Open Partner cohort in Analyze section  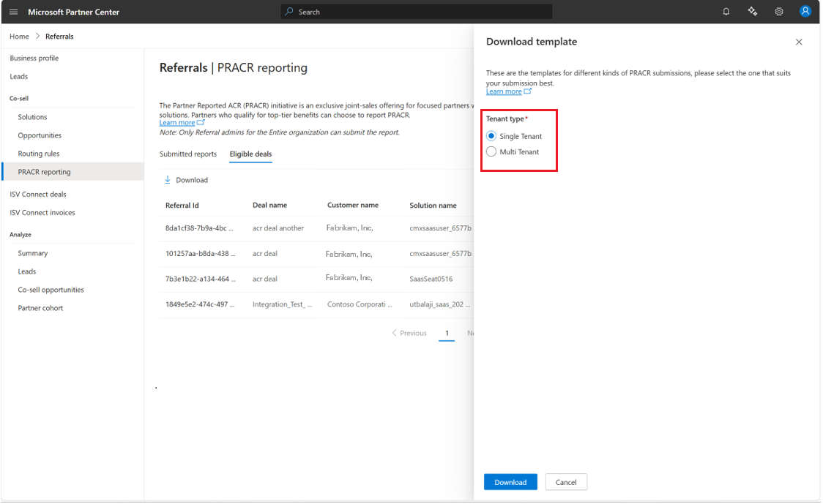pos(40,308)
